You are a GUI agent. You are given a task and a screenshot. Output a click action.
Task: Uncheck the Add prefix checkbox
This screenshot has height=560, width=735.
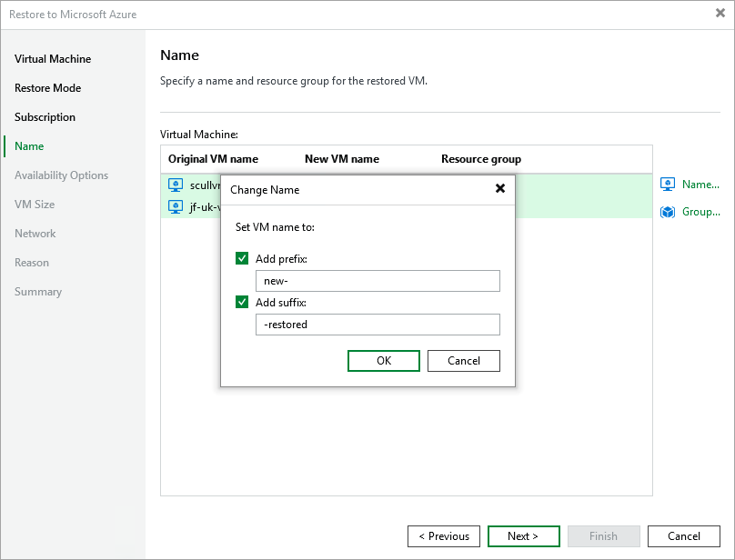coord(242,258)
